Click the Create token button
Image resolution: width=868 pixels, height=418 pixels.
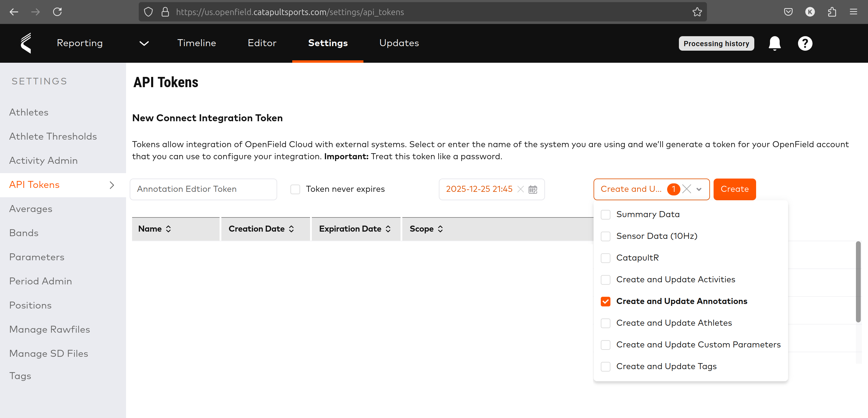[x=734, y=189]
